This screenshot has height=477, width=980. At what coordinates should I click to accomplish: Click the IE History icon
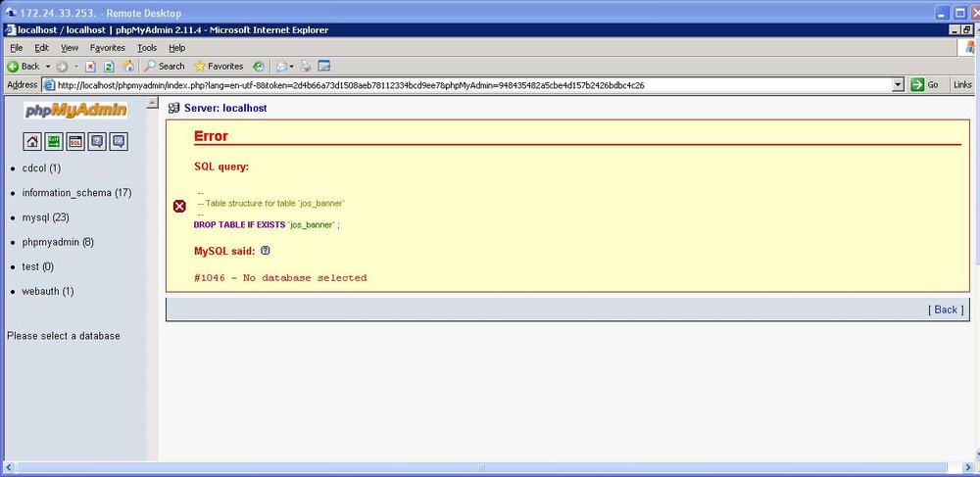click(x=259, y=67)
